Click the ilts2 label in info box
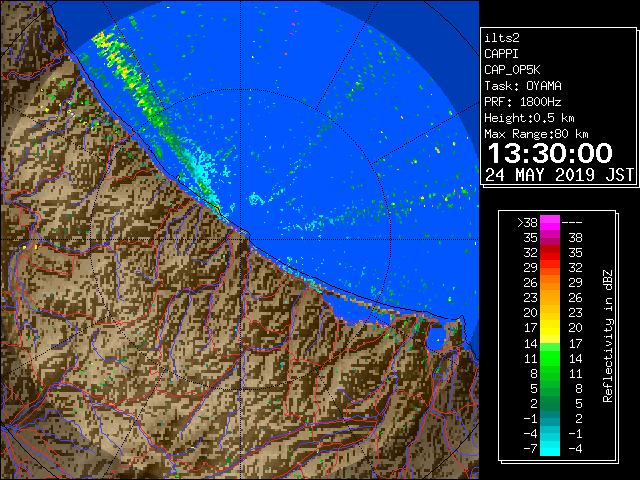The height and width of the screenshot is (480, 640). (x=502, y=38)
